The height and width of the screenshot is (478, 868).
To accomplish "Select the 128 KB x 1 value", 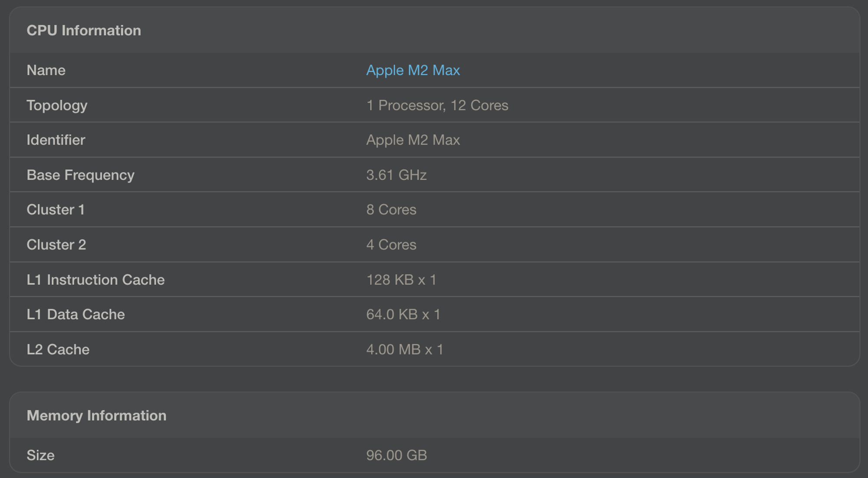I will [401, 280].
